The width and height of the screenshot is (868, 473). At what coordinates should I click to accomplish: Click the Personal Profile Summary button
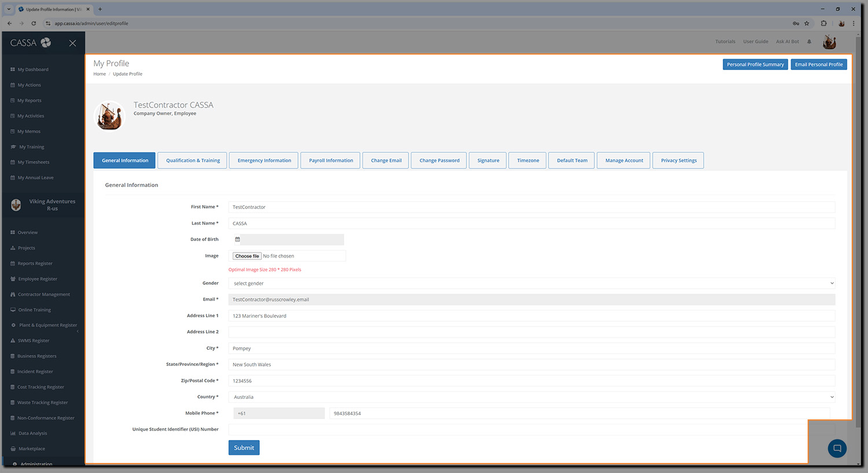[755, 64]
